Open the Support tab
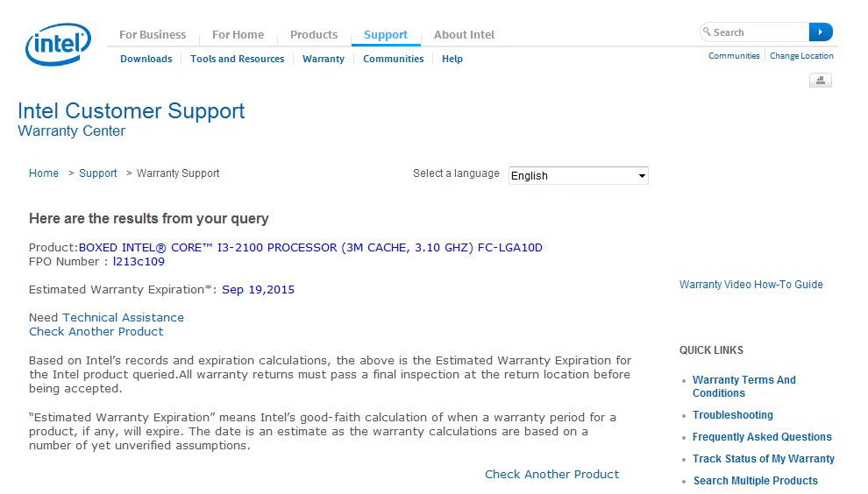The image size is (868, 494). point(385,35)
